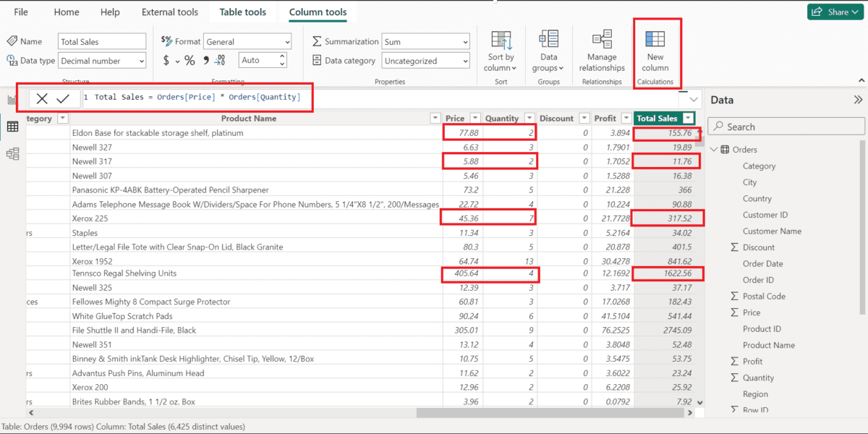Screen dimensions: 868x434
Task: Open the filter menu on the Price column
Action: [x=475, y=118]
